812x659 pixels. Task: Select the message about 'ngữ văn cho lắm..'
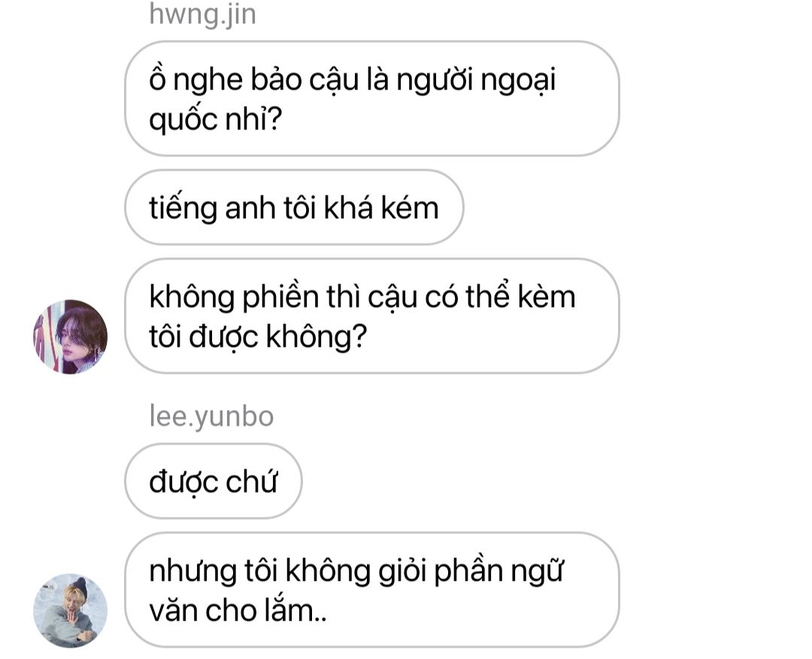pos(372,590)
